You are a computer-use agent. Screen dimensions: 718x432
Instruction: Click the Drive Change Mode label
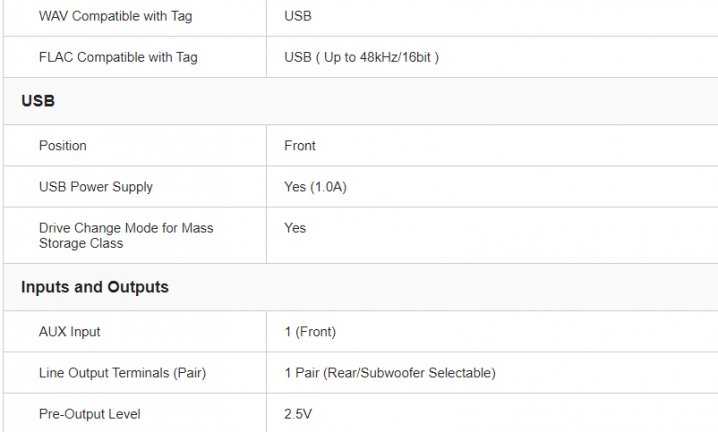click(125, 228)
